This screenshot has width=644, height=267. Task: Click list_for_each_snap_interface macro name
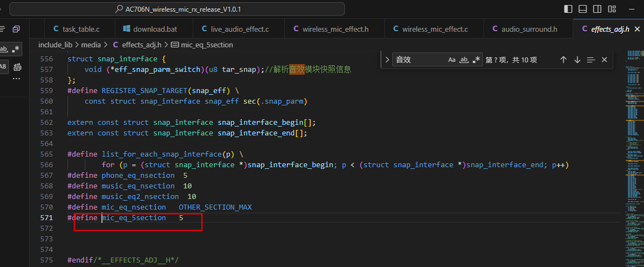click(162, 154)
